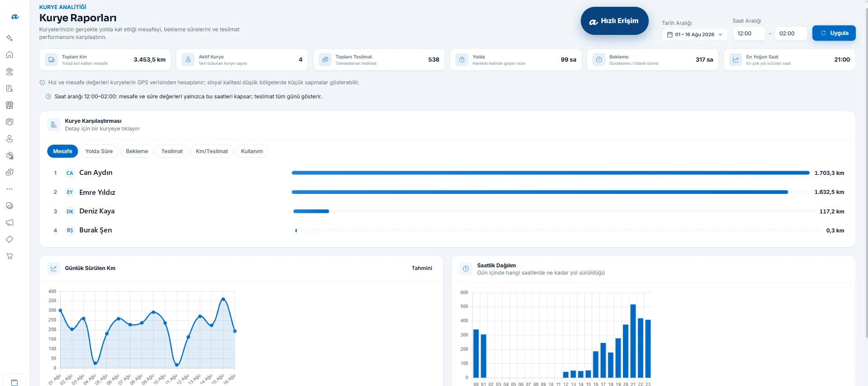Click the Bekleme clock icon
868x386 pixels.
(598, 60)
